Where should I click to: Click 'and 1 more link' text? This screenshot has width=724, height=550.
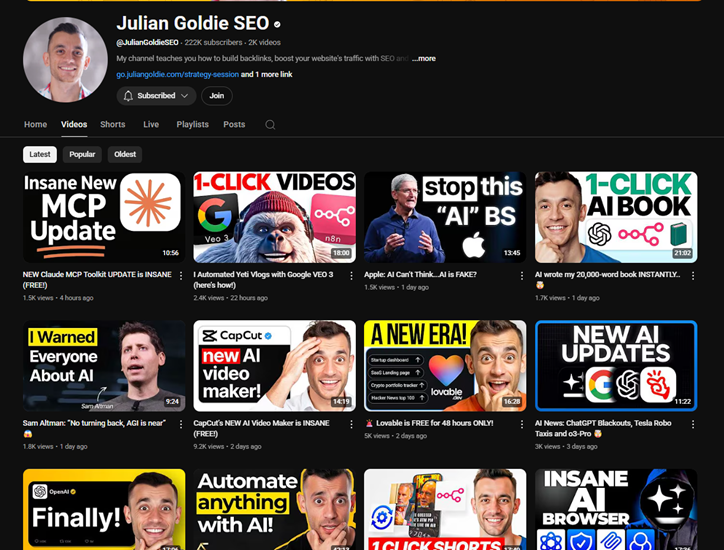(x=266, y=74)
